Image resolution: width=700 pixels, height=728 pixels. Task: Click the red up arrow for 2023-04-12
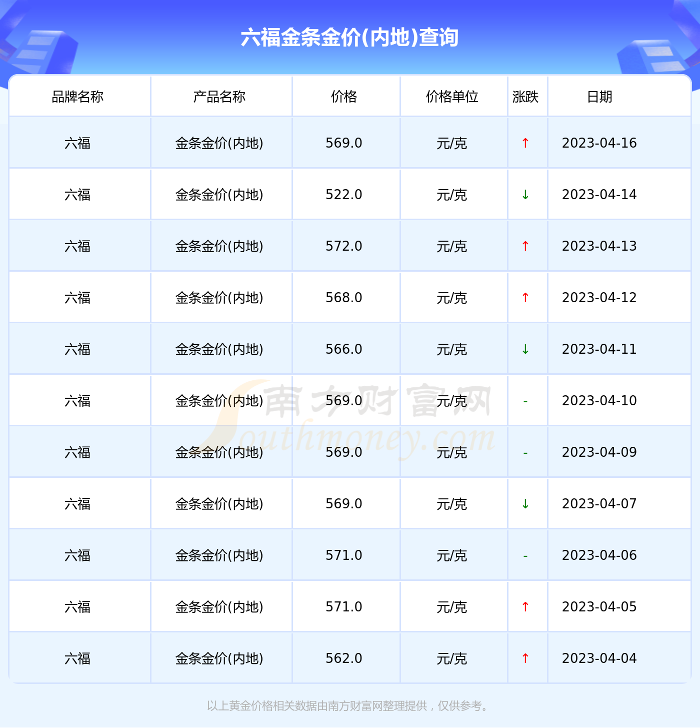[x=525, y=298]
